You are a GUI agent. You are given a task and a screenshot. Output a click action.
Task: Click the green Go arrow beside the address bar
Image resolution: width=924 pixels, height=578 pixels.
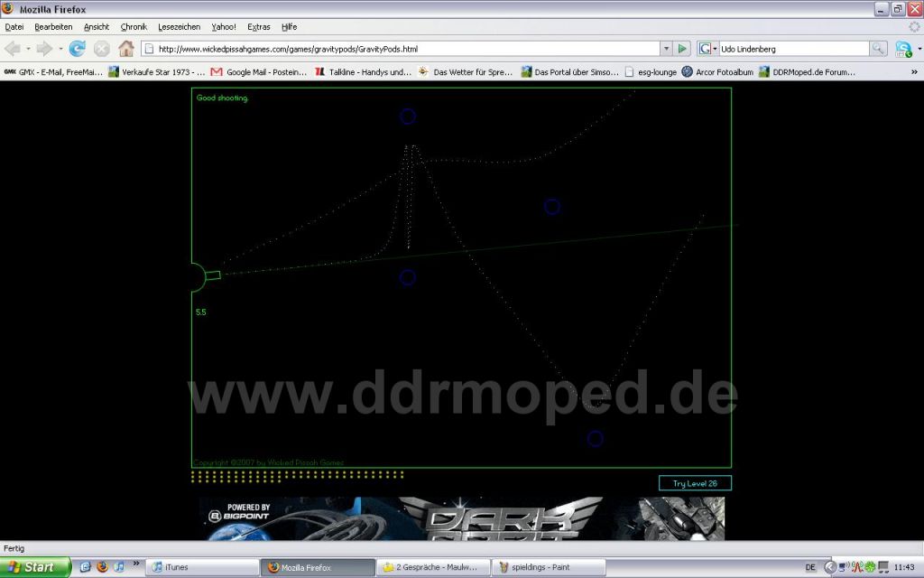click(683, 49)
